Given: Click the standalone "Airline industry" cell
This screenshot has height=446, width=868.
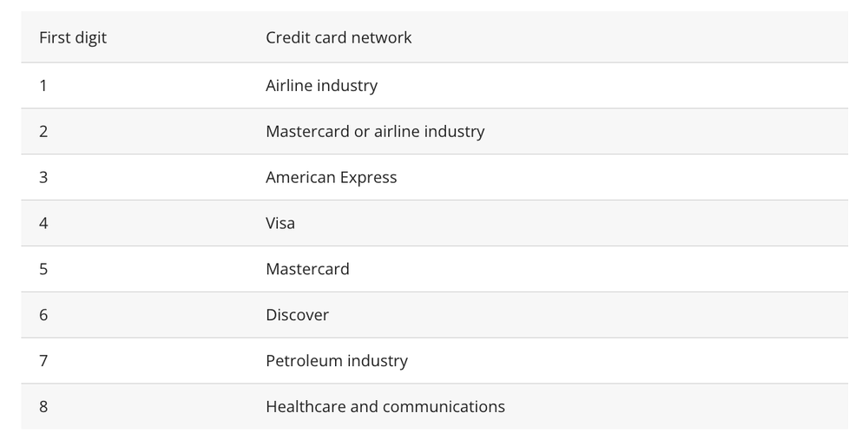Looking at the screenshot, I should [321, 86].
